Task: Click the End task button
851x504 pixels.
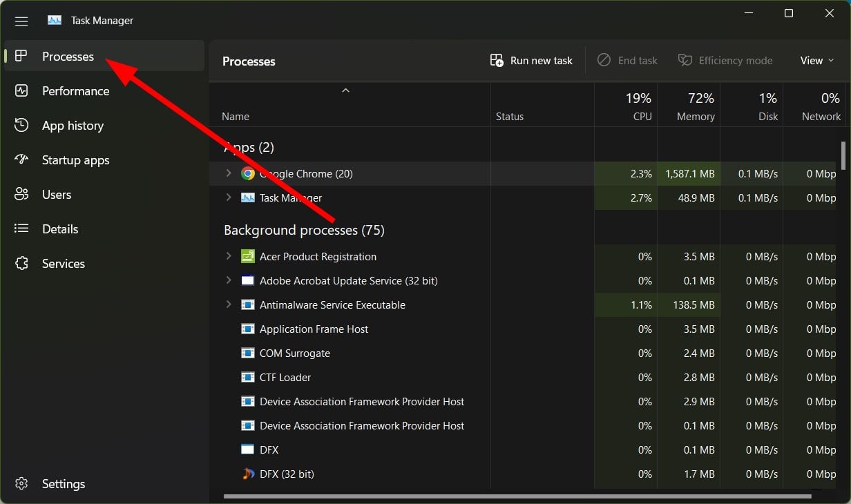Action: [x=627, y=60]
